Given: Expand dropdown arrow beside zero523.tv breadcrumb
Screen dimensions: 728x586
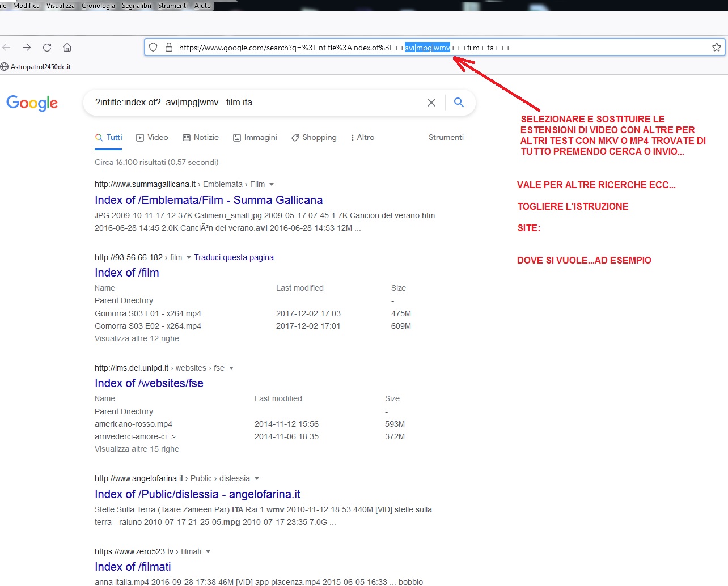Looking at the screenshot, I should (208, 552).
